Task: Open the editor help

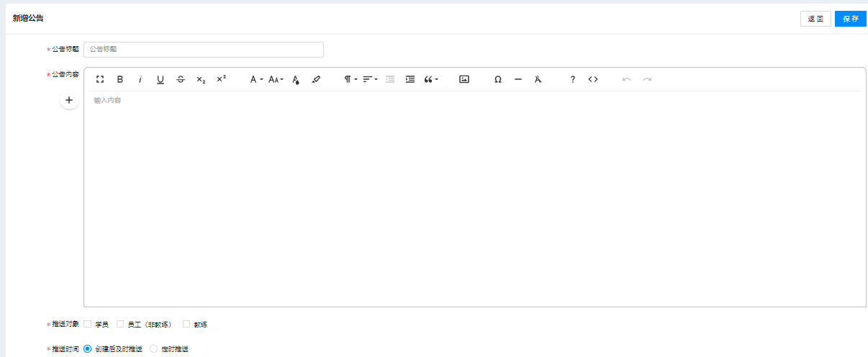Action: pyautogui.click(x=573, y=79)
